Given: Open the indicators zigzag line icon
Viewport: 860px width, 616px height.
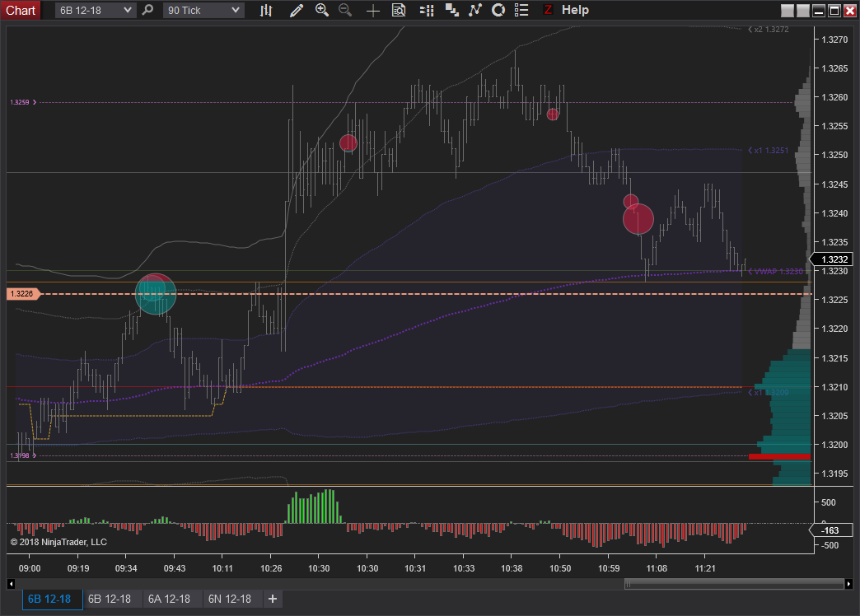Looking at the screenshot, I should [x=475, y=10].
